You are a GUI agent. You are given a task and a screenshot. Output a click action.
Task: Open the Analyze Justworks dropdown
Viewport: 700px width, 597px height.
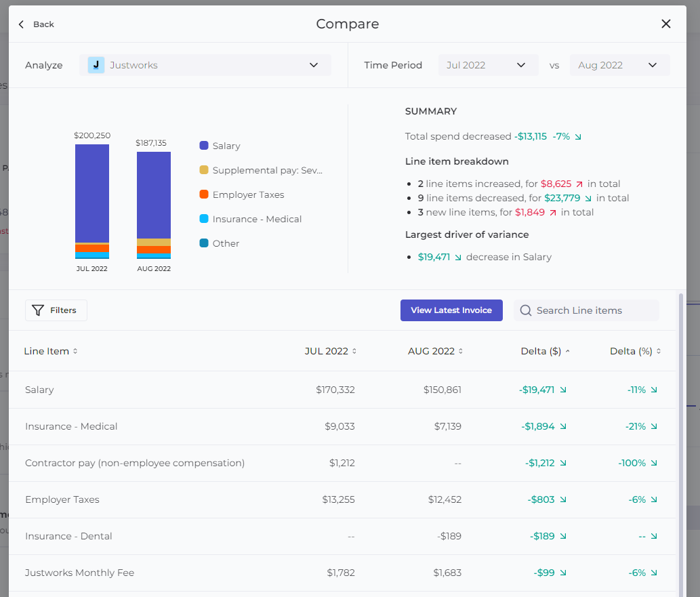pyautogui.click(x=205, y=65)
